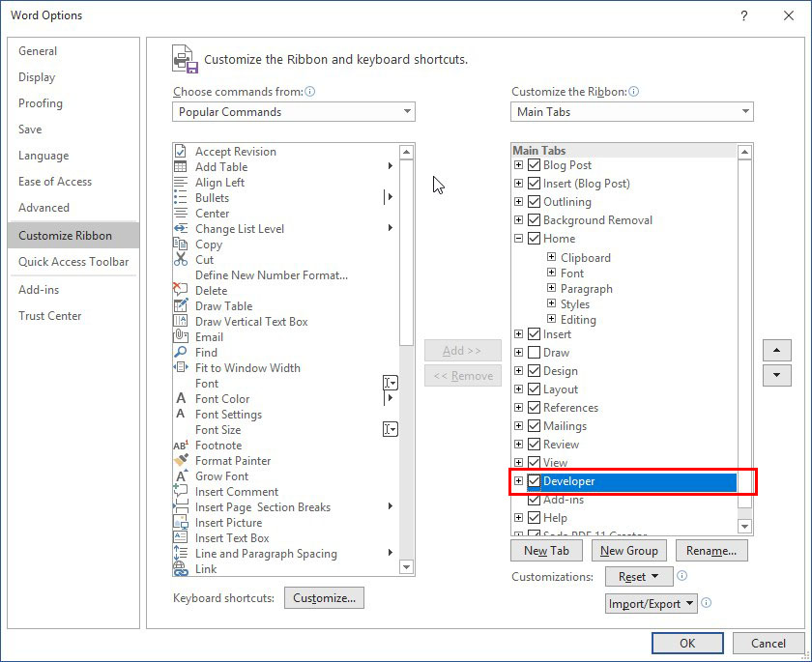Uncheck the Mailings tab checkbox

point(534,425)
